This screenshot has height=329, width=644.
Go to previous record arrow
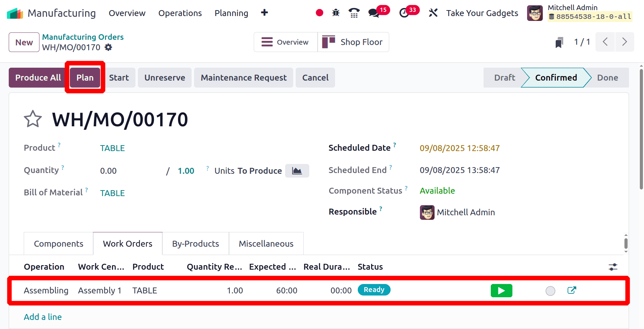[x=605, y=42]
